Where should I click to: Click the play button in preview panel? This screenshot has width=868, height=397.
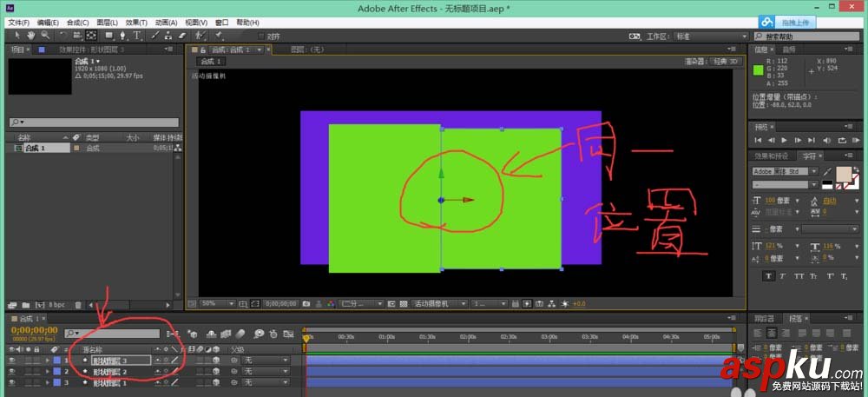click(x=784, y=140)
